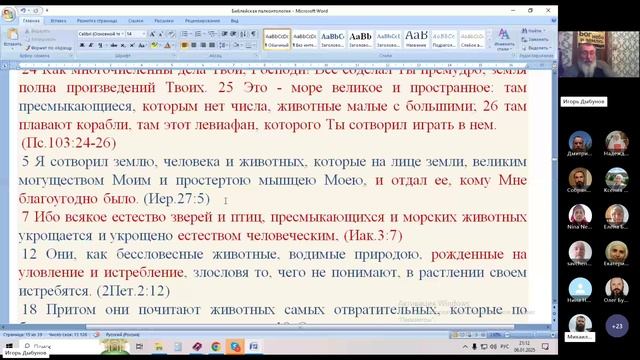Click the vertical scrollbar of the document
The image size is (640, 360).
pyautogui.click(x=554, y=184)
